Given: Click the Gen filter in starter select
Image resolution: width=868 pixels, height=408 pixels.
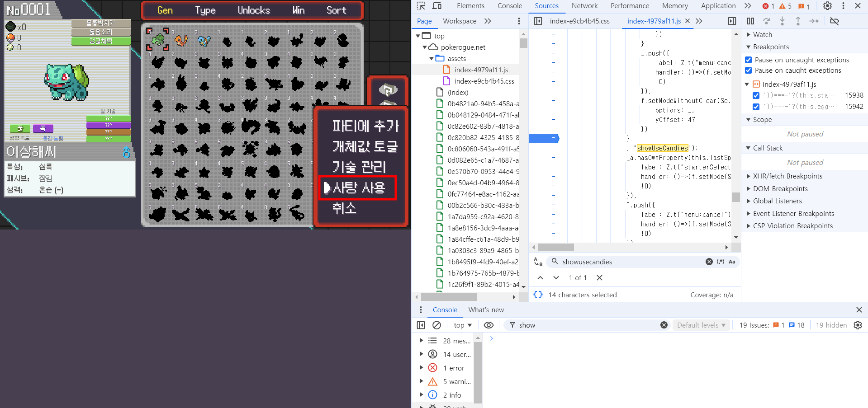Looking at the screenshot, I should tap(165, 10).
